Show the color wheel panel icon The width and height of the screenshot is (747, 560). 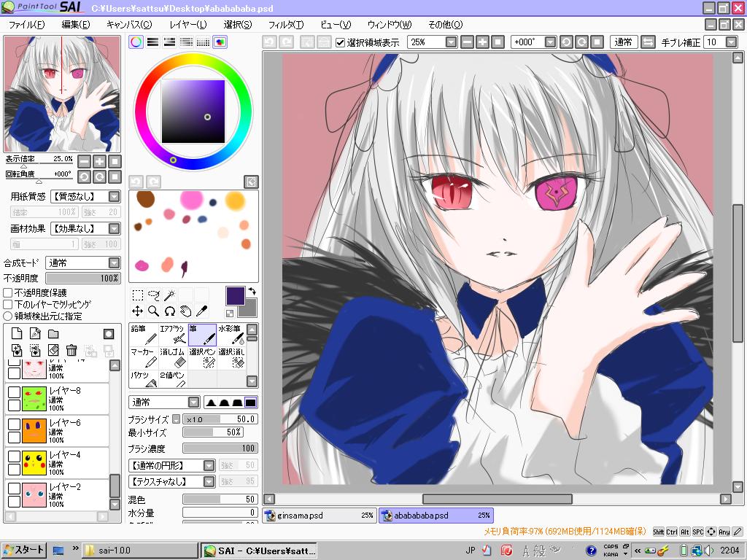[x=136, y=42]
